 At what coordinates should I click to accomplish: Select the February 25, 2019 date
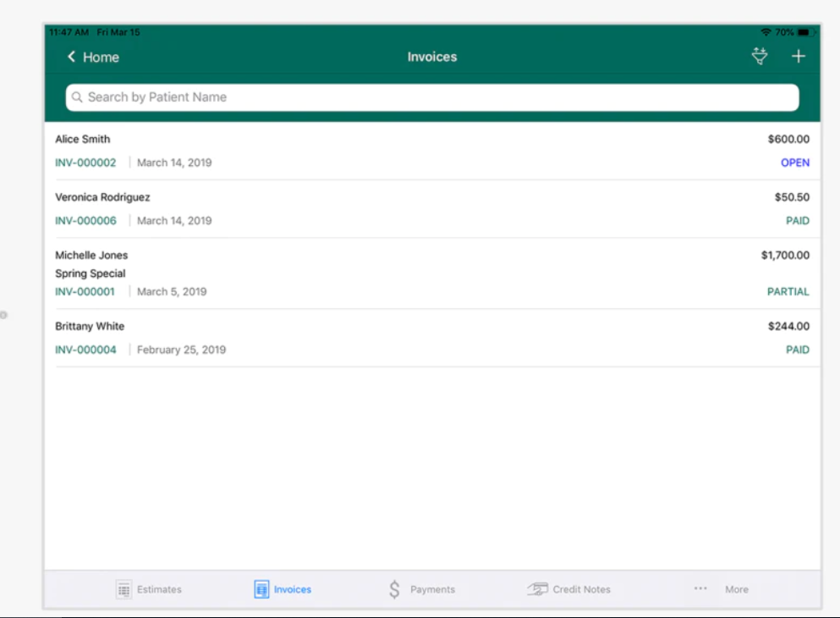pos(181,350)
